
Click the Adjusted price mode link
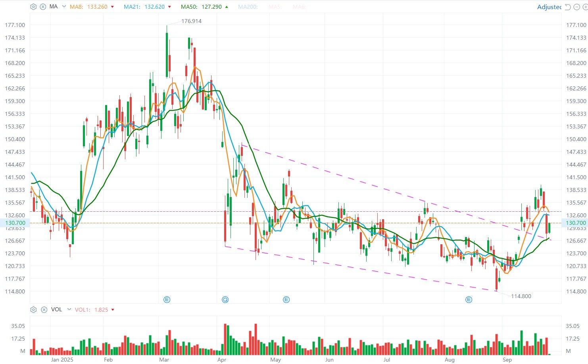549,7
